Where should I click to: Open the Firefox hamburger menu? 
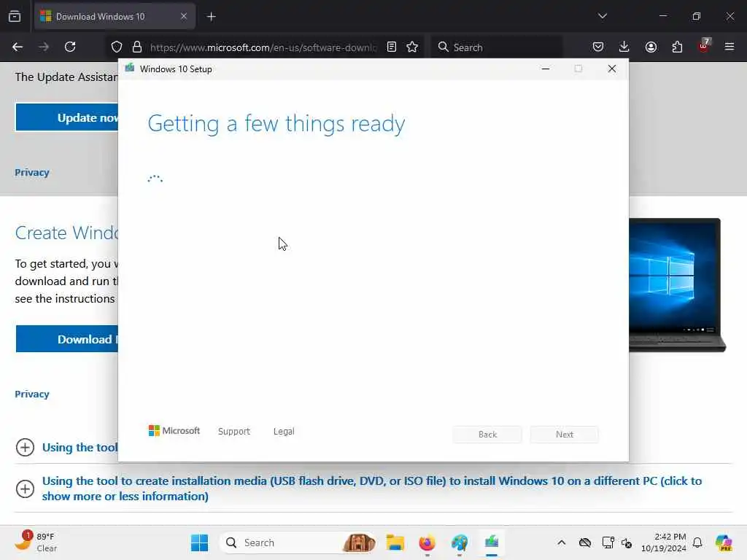[x=729, y=47]
